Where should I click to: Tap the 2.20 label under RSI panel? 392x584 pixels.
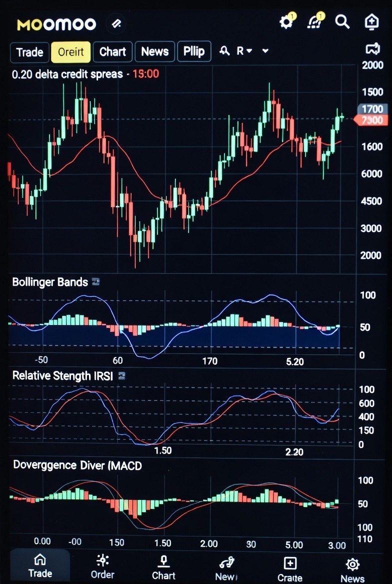pyautogui.click(x=294, y=452)
